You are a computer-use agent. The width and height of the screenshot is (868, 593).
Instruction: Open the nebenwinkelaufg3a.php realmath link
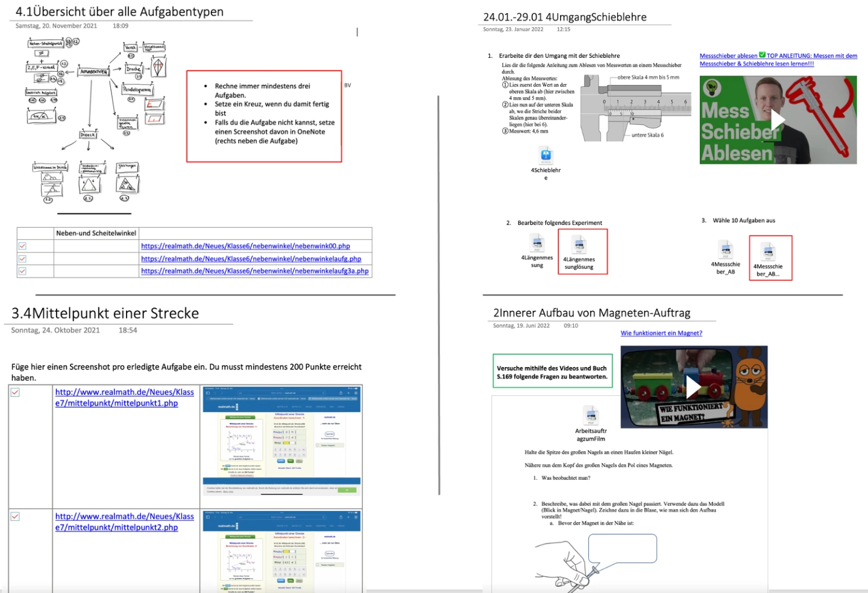click(x=254, y=271)
